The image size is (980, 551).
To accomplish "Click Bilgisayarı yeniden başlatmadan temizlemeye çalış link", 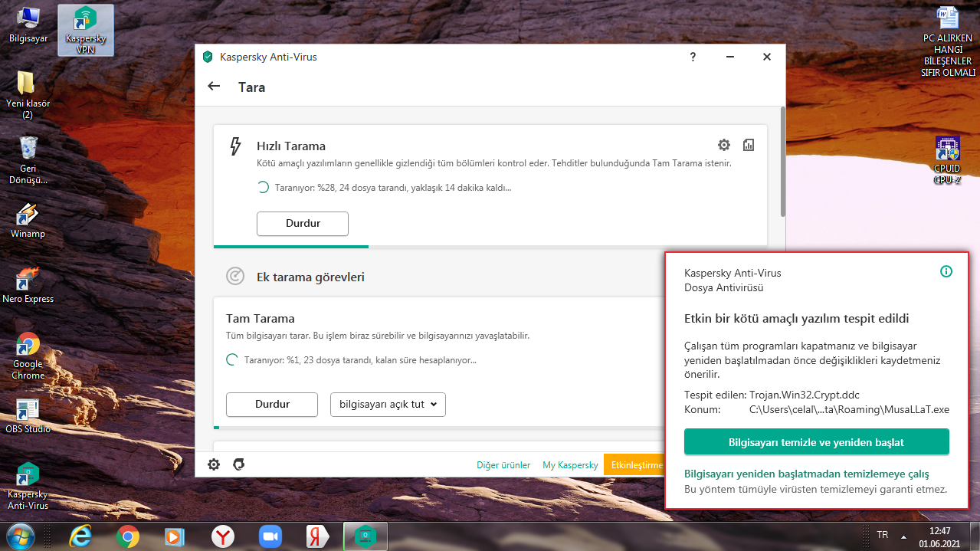I will click(806, 474).
